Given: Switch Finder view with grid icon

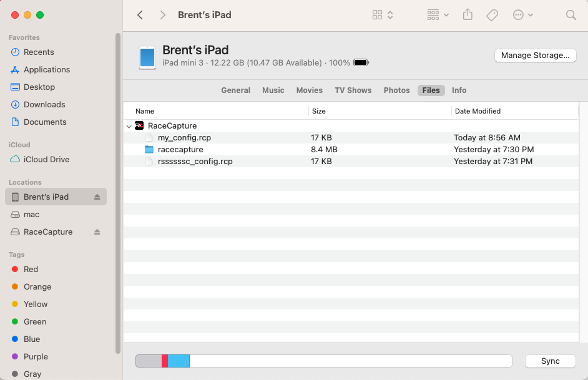Looking at the screenshot, I should coord(383,15).
